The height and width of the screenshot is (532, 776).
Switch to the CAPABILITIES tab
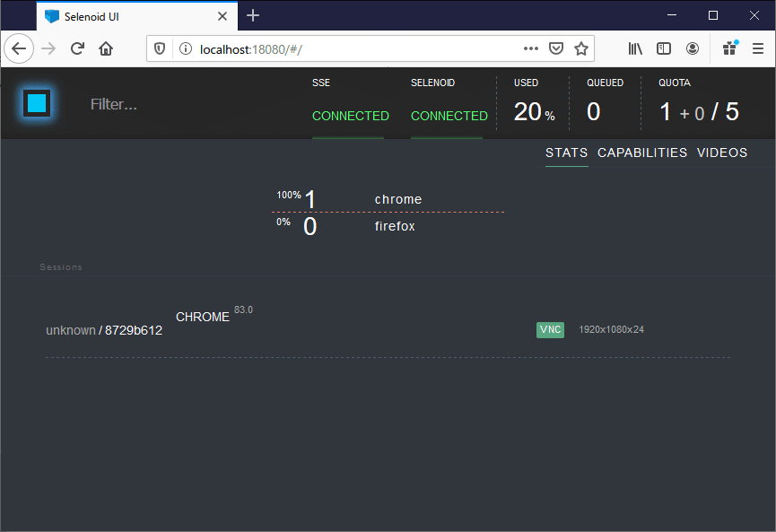coord(642,153)
